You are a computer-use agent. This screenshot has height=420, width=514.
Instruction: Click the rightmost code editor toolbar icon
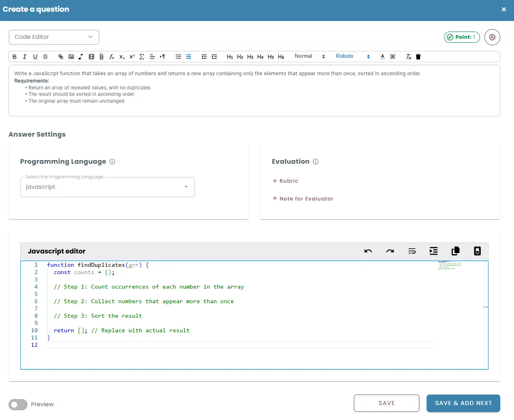477,251
